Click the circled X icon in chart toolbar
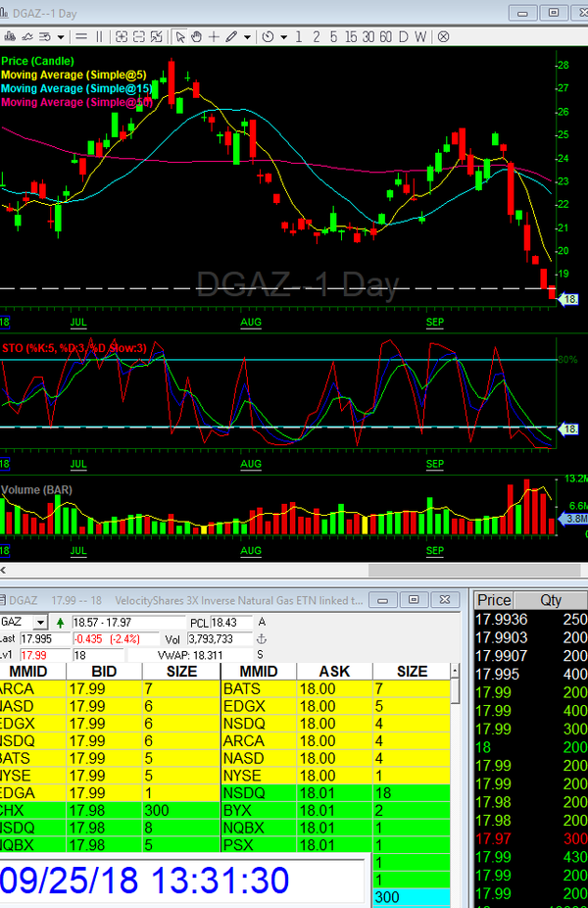This screenshot has height=908, width=588. click(x=443, y=36)
